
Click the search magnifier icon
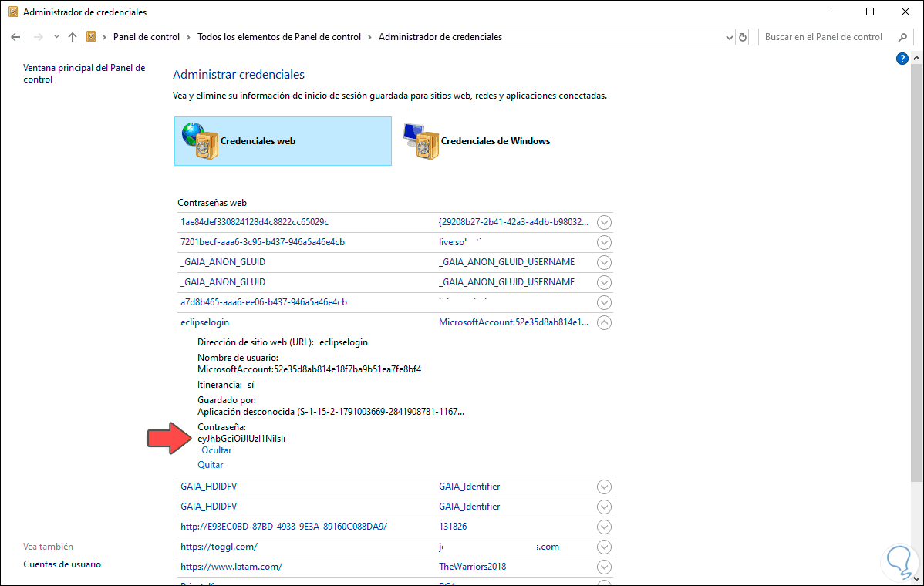pos(902,37)
